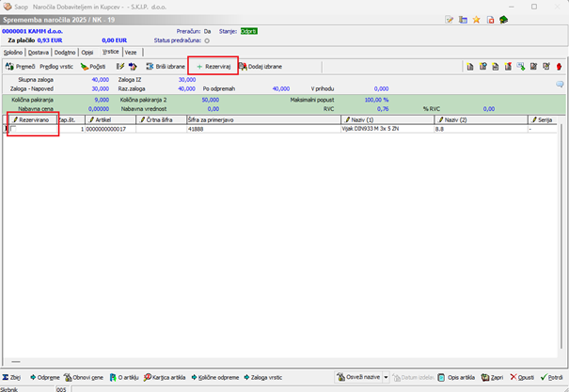The width and height of the screenshot is (569, 392).
Task: Click third yellow-cornered document icon in right toolbar
Action: (496, 67)
